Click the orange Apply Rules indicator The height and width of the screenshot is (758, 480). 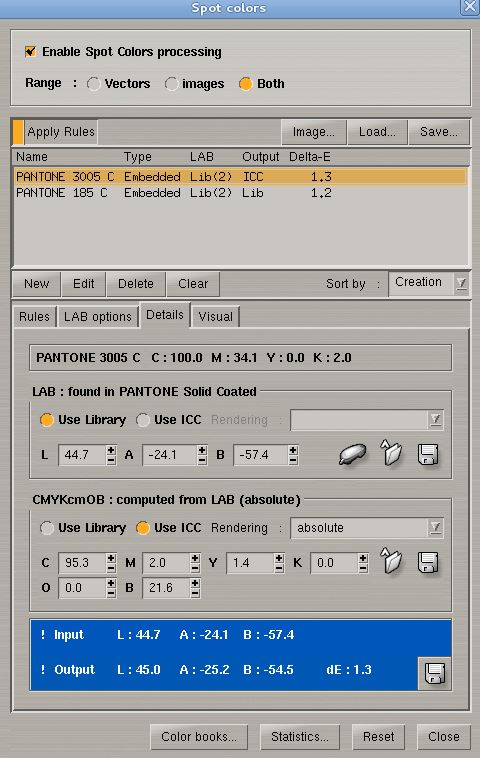click(x=18, y=132)
